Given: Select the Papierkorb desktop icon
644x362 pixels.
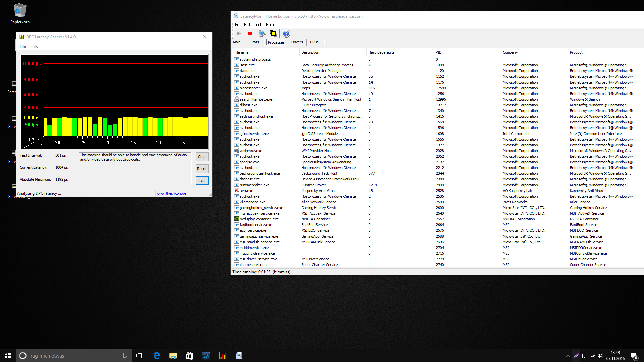Looking at the screenshot, I should [x=20, y=14].
